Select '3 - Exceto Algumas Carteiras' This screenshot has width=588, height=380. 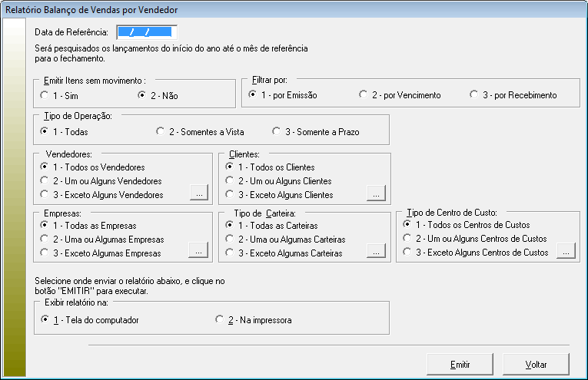[x=230, y=253]
